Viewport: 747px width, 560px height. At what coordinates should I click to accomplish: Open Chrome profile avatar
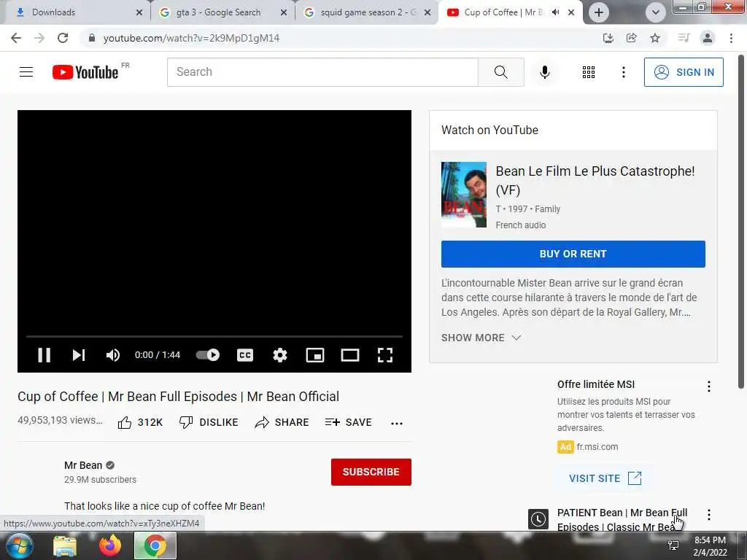(x=708, y=38)
